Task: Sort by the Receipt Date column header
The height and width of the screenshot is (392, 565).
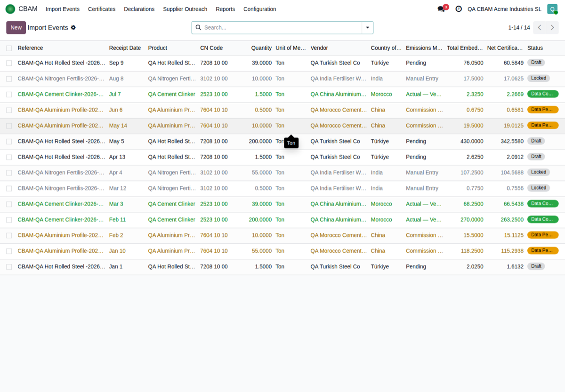Action: pos(125,48)
